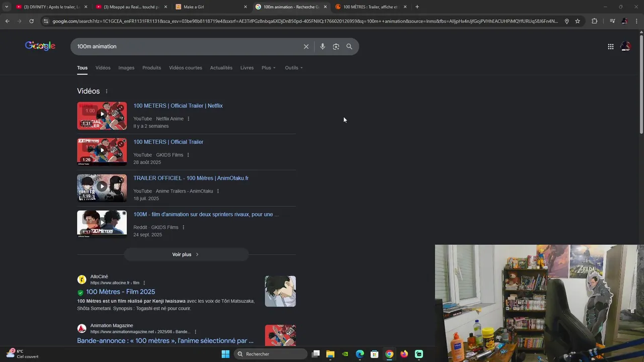This screenshot has height=362, width=644.
Task: Select the Actualités search filter
Action: (x=221, y=68)
